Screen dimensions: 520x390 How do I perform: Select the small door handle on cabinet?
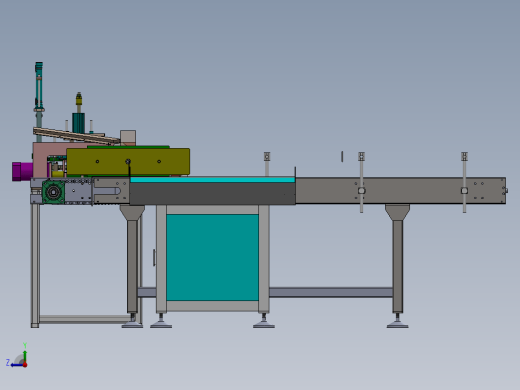point(154,257)
